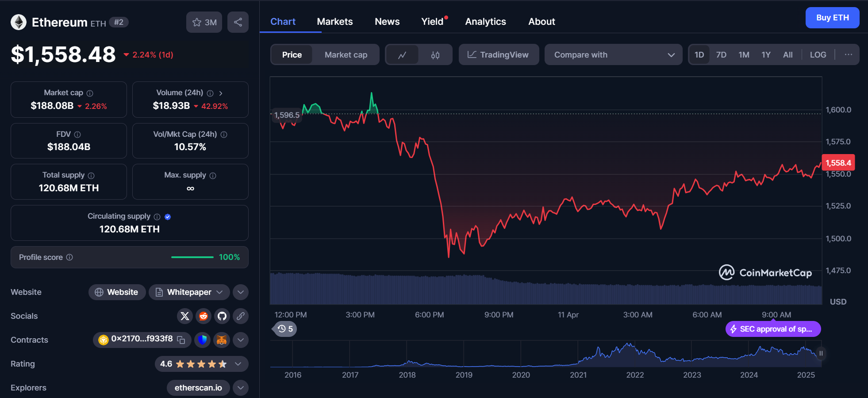Image resolution: width=868 pixels, height=398 pixels.
Task: Open Volume (24h) details arrow
Action: pos(221,93)
